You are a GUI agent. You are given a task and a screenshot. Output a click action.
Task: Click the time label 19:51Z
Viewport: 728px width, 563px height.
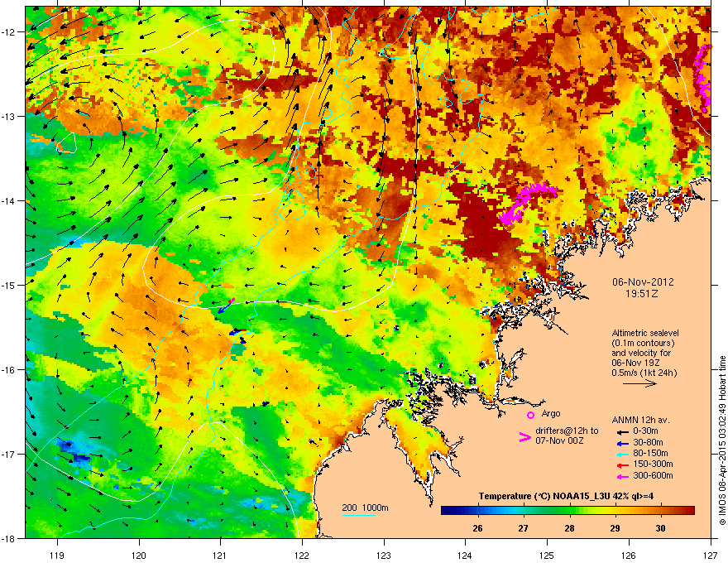point(642,294)
